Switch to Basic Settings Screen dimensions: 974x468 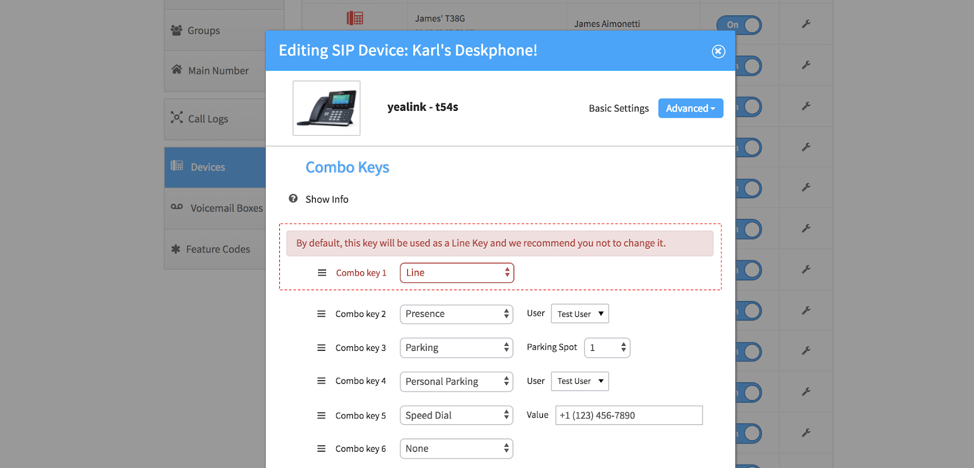(618, 108)
